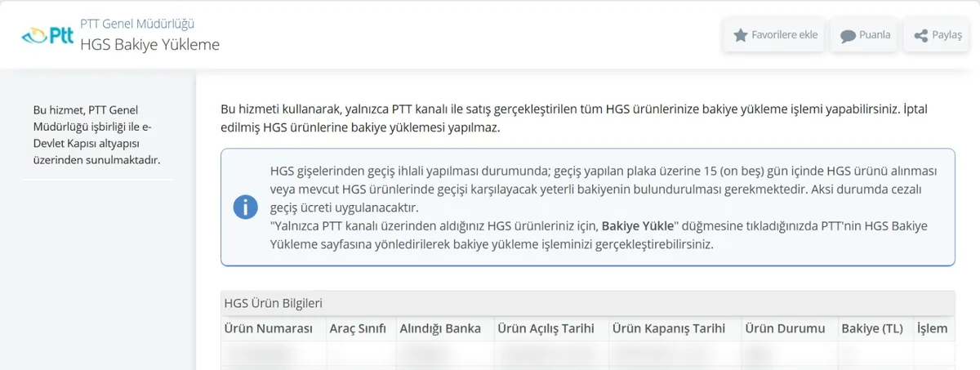980x370 pixels.
Task: Click the bold Bakiye Yükle text in notice
Action: pyautogui.click(x=637, y=225)
